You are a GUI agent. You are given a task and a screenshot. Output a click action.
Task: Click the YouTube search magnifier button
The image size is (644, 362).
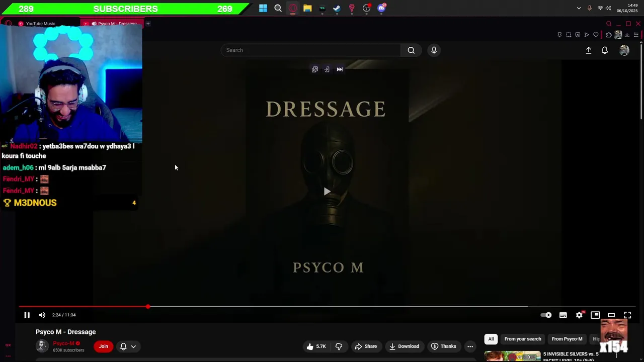(x=411, y=50)
